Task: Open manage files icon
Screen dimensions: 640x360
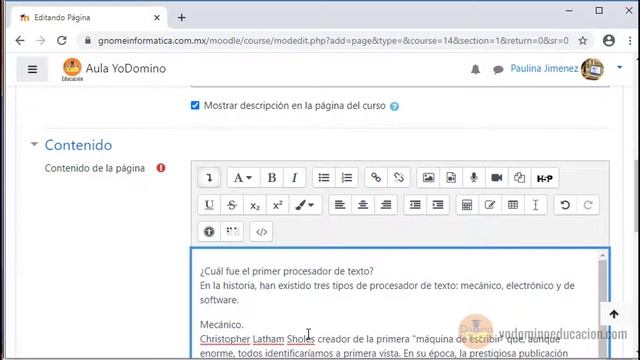Action: tap(519, 178)
